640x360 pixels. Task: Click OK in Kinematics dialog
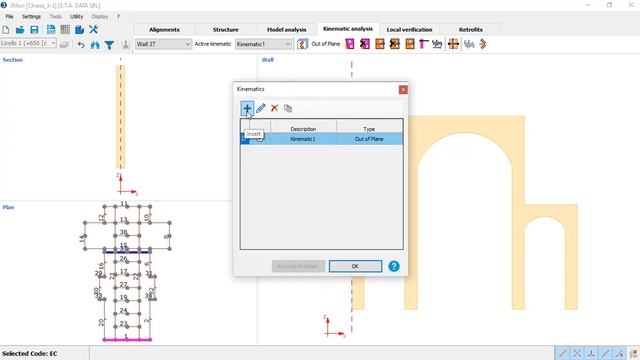tap(355, 266)
